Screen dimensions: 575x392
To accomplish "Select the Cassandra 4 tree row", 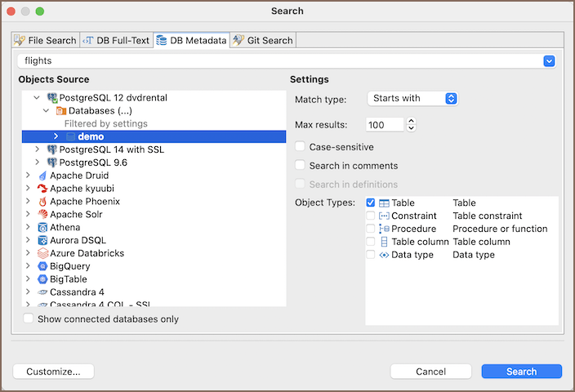I will tap(154, 292).
